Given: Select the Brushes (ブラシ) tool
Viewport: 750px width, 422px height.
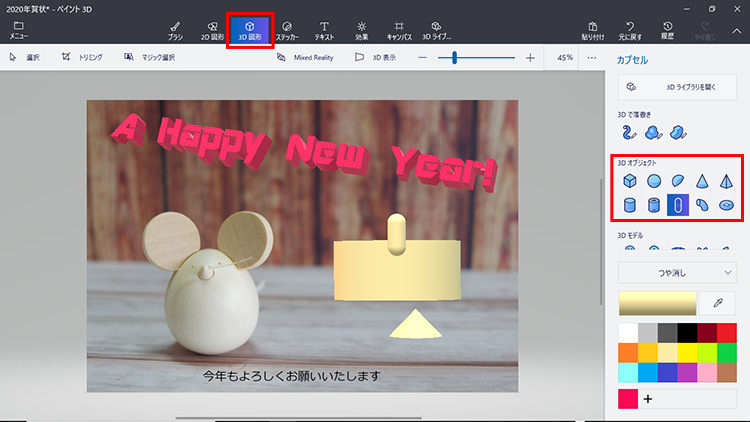Looking at the screenshot, I should 175,29.
